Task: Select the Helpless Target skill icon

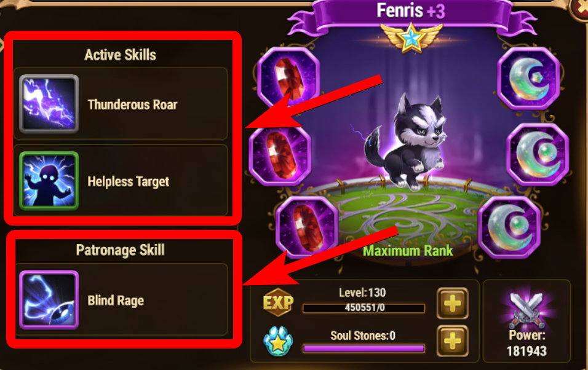Action: [49, 181]
